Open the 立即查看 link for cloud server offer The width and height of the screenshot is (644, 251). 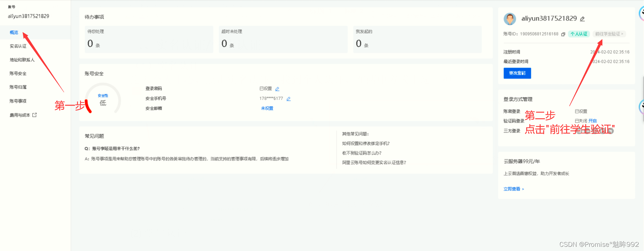514,189
